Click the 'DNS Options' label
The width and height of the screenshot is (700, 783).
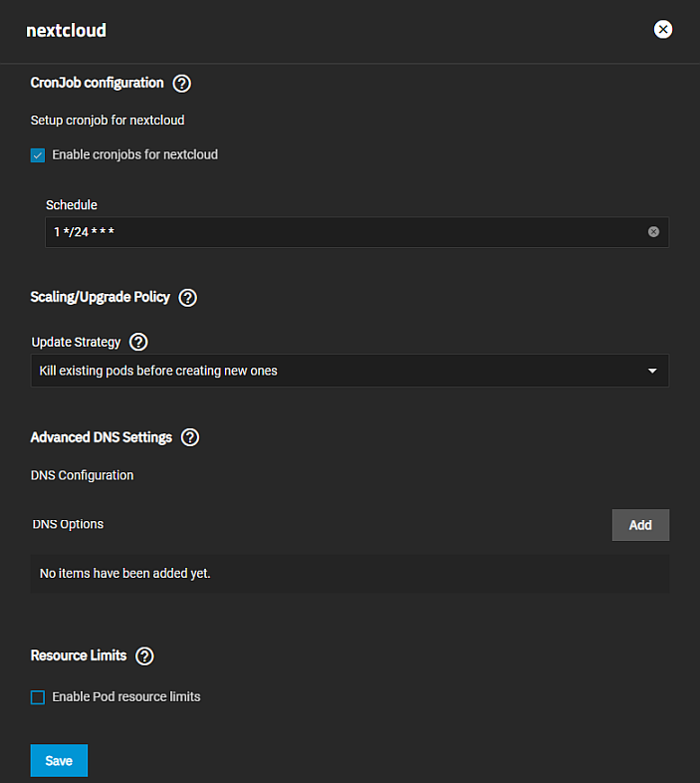(68, 524)
